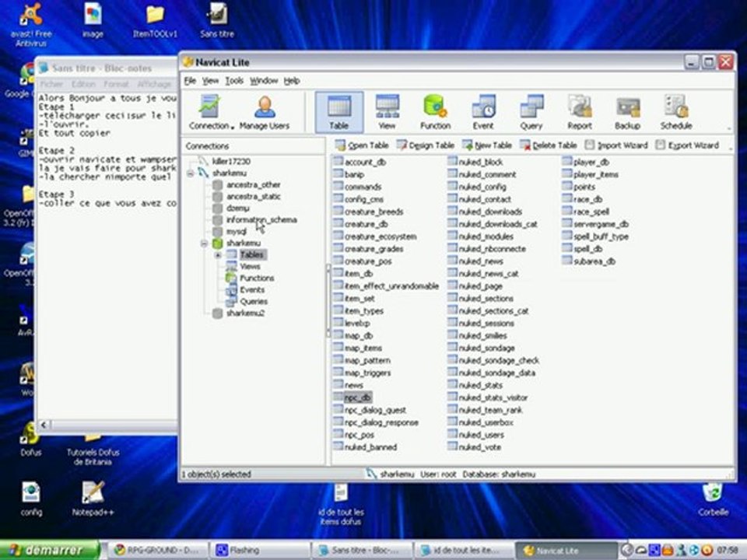Open the File menu in Navicat
The image size is (747, 560).
[x=190, y=80]
